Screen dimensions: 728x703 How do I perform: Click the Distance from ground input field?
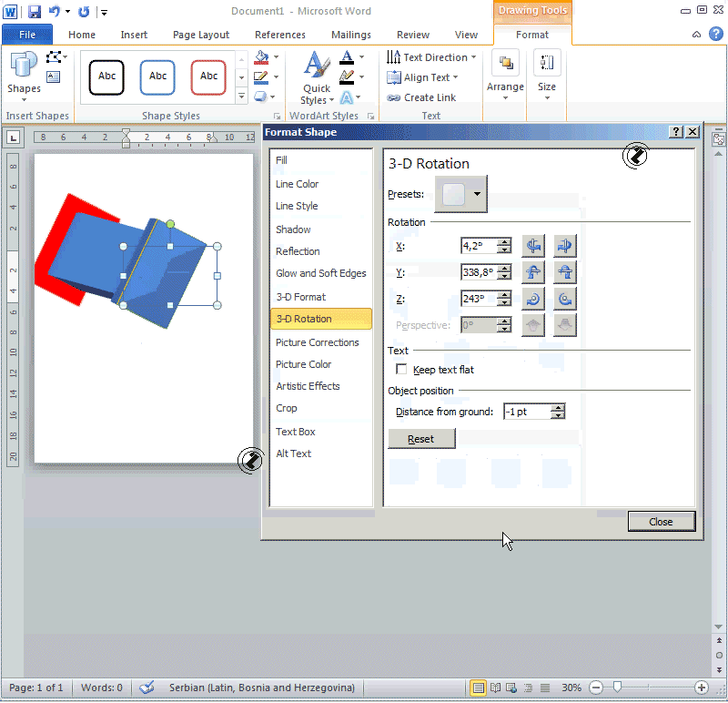(526, 413)
